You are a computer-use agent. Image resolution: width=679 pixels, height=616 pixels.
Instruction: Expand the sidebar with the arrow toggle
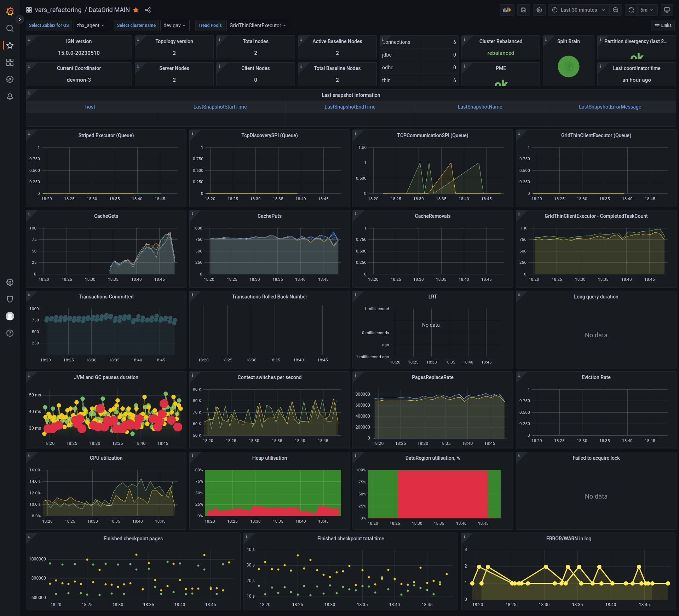coord(20,19)
